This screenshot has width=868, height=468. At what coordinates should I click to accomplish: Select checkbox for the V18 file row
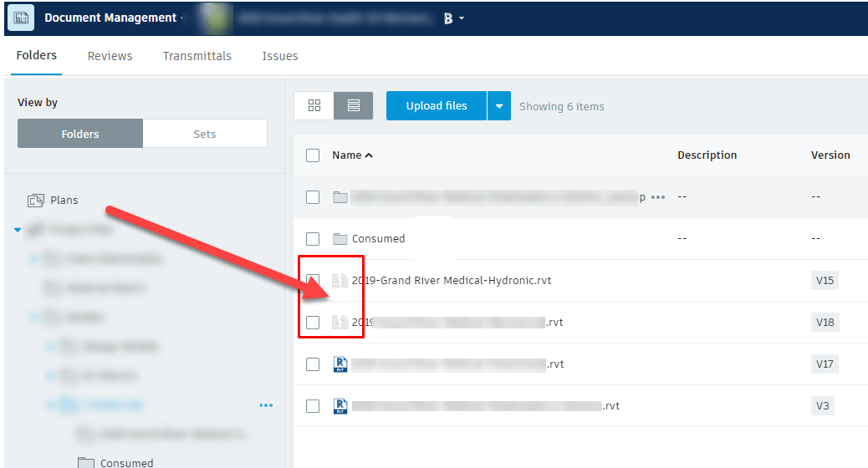click(313, 323)
